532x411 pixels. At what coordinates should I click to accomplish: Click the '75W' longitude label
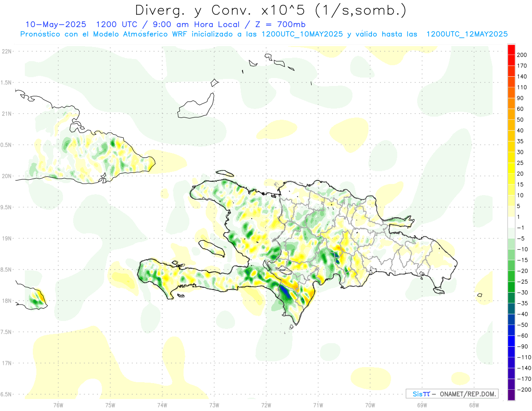110,405
